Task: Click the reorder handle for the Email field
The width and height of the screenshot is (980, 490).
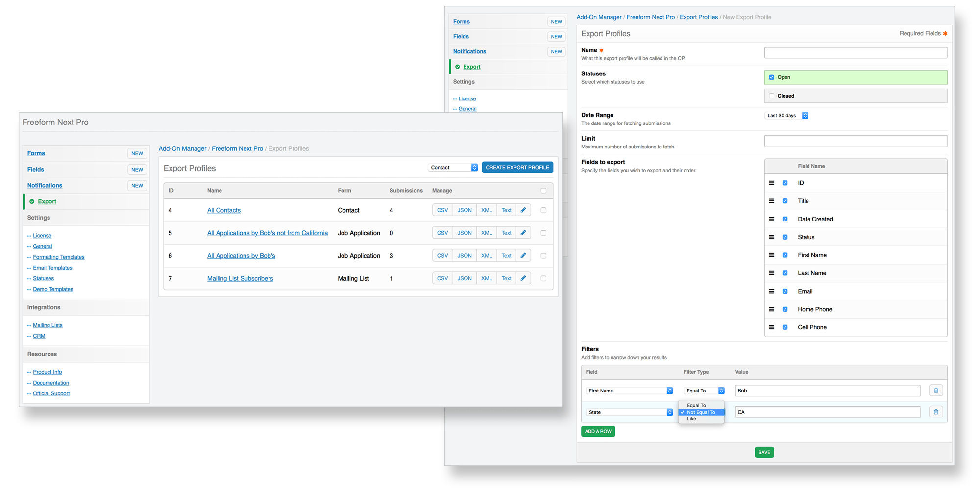Action: tap(772, 291)
